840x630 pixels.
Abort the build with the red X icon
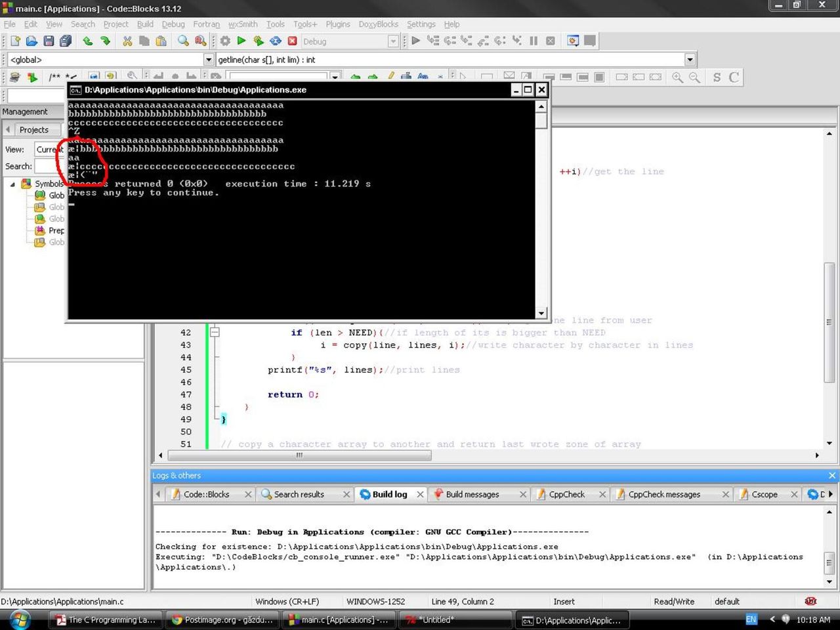click(293, 41)
